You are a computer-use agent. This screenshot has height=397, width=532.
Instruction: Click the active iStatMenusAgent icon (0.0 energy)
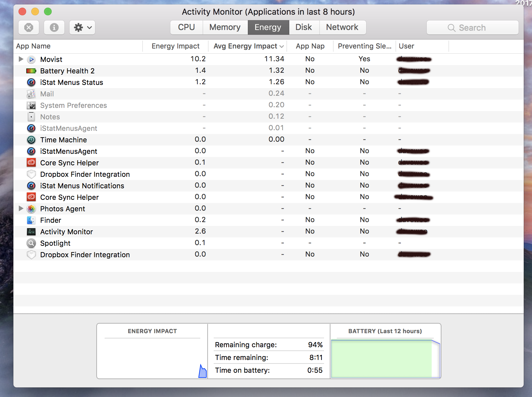pos(31,151)
